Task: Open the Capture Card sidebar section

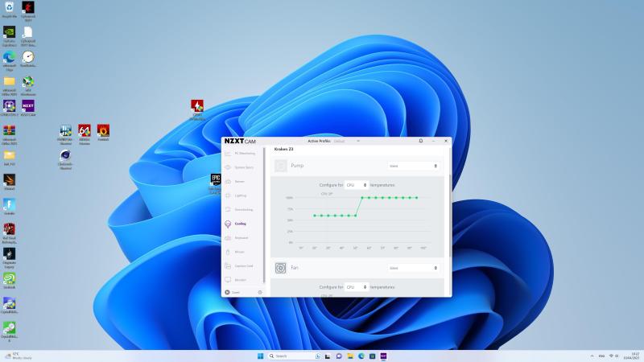Action: tap(243, 265)
